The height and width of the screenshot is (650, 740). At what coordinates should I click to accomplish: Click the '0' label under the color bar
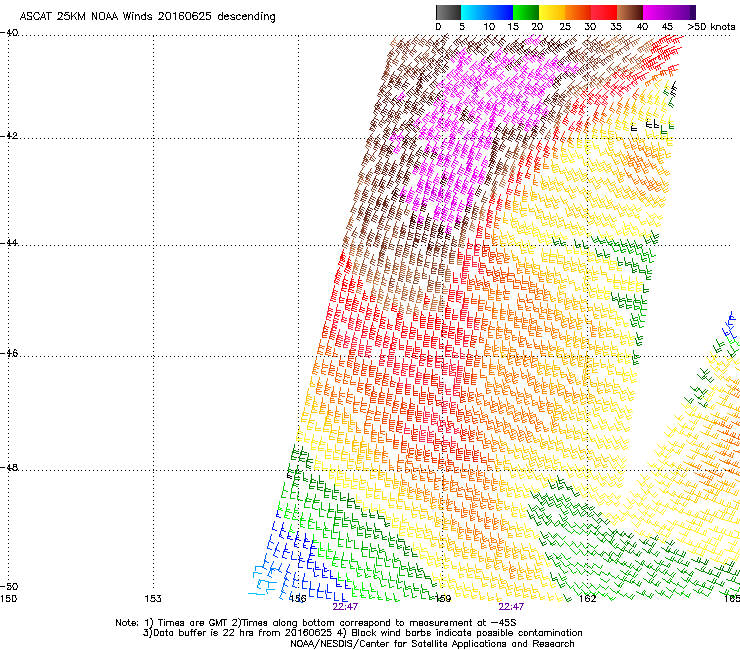tap(438, 27)
